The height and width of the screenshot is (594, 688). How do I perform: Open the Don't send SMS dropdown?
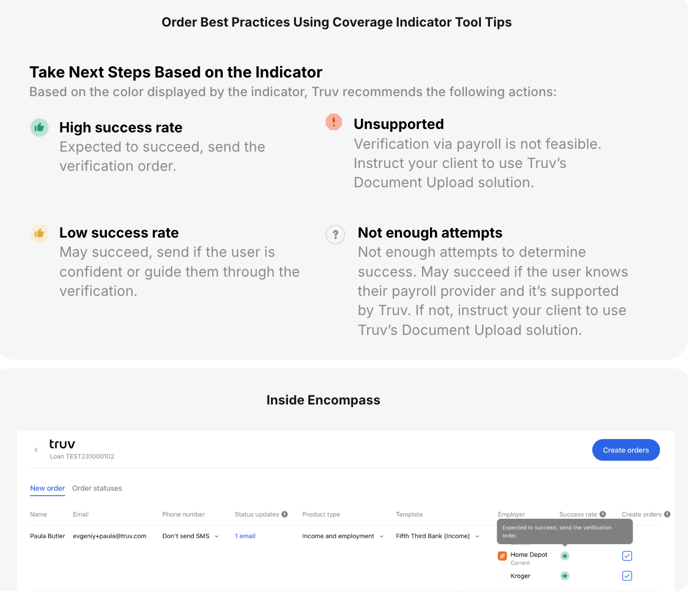pos(190,536)
